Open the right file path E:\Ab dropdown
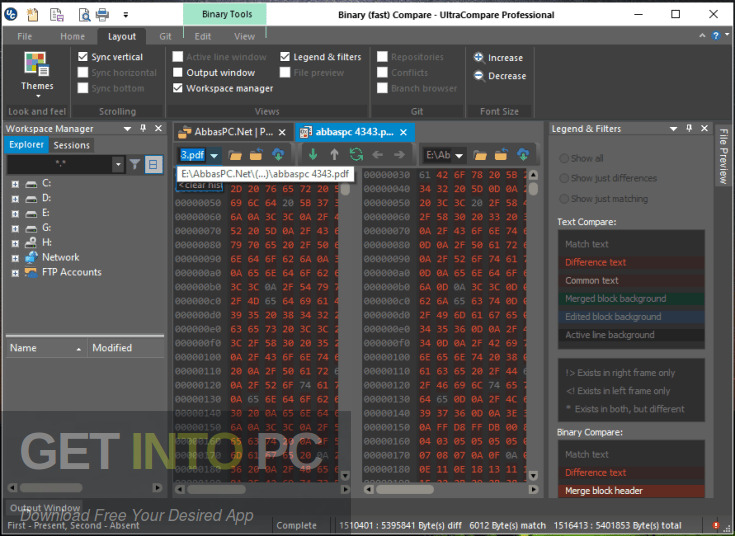The height and width of the screenshot is (536, 735). pos(459,155)
